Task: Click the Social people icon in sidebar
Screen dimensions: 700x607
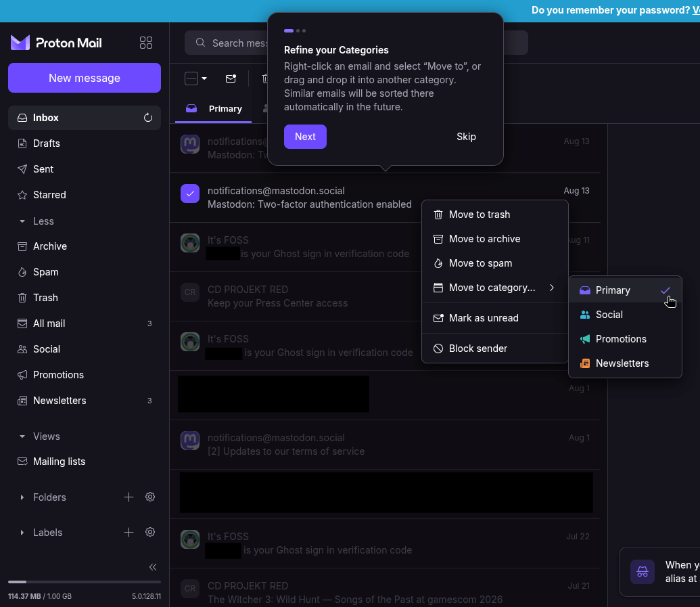Action: coord(22,349)
